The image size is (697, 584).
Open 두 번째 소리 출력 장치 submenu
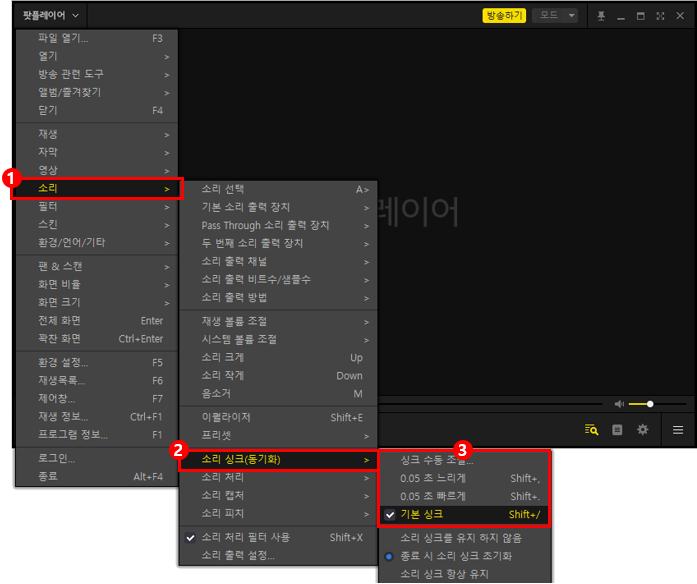278,244
